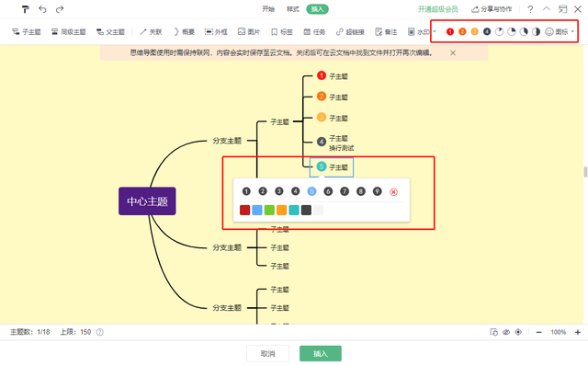
Task: Insert a 子主题 from the toolbar
Action: [27, 32]
